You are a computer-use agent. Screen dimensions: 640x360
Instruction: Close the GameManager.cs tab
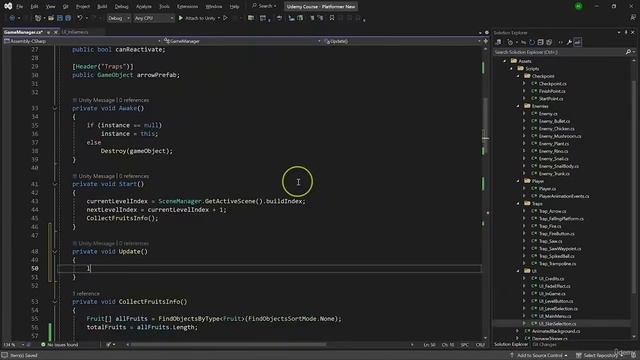click(56, 32)
